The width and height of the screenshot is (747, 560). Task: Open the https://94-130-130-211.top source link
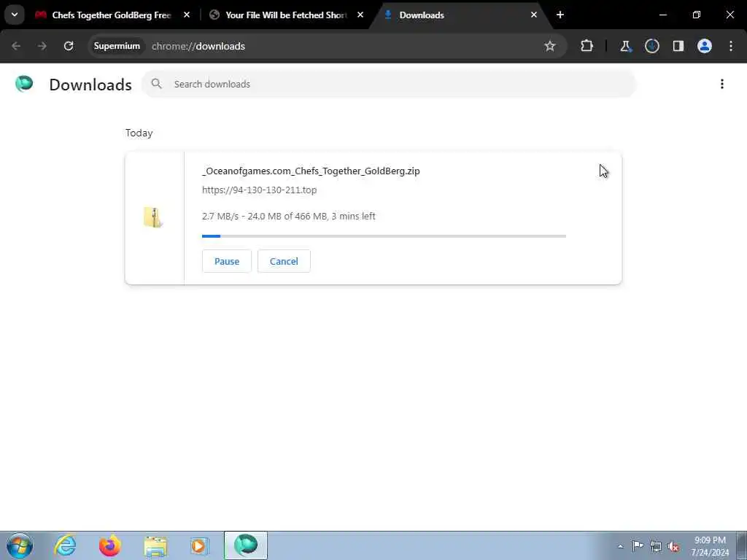coord(259,190)
